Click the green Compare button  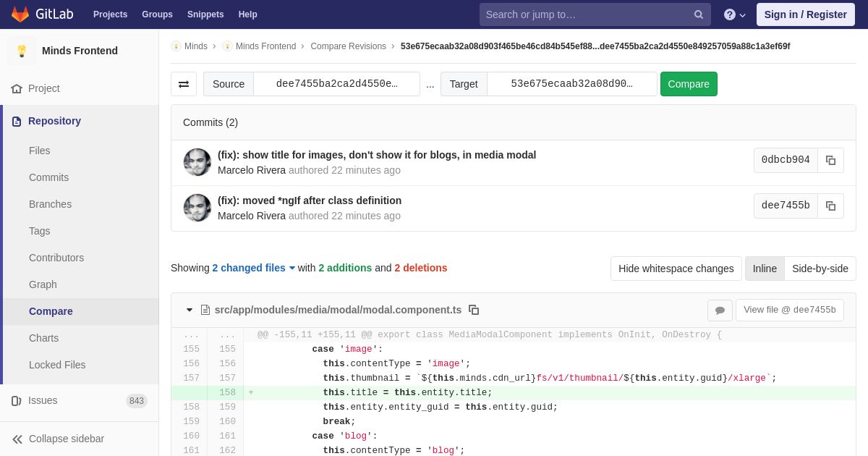coord(689,84)
